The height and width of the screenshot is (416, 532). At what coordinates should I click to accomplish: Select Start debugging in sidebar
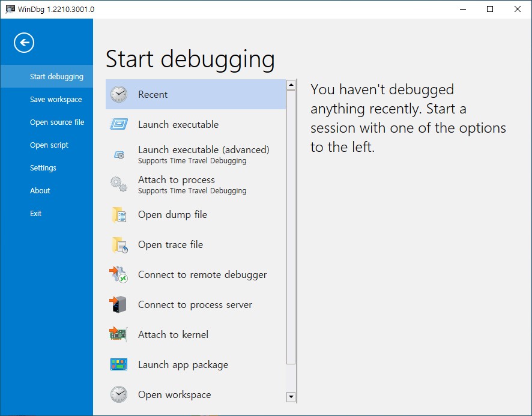coord(46,76)
